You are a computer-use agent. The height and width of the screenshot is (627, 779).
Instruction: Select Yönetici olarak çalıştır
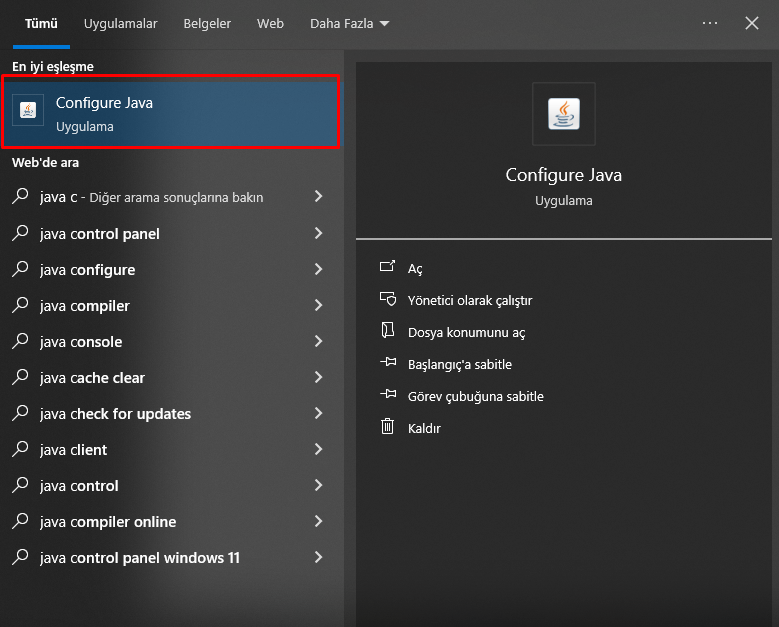[469, 301]
